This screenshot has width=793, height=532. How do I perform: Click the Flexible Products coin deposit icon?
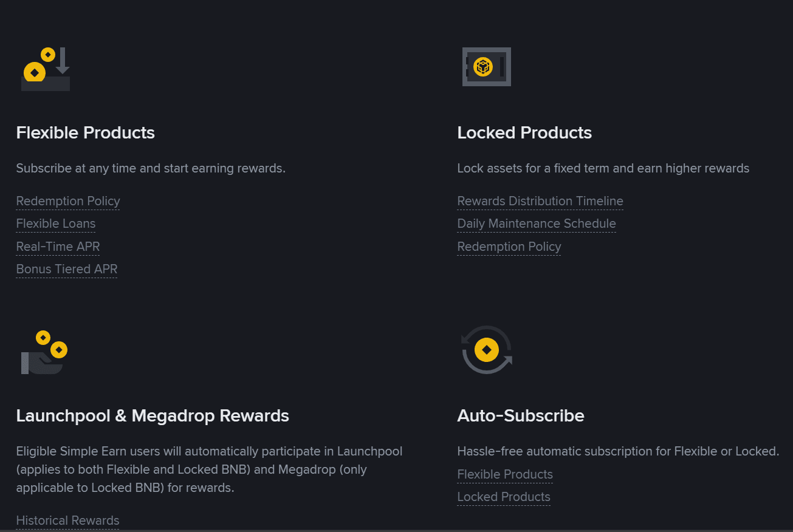click(46, 69)
